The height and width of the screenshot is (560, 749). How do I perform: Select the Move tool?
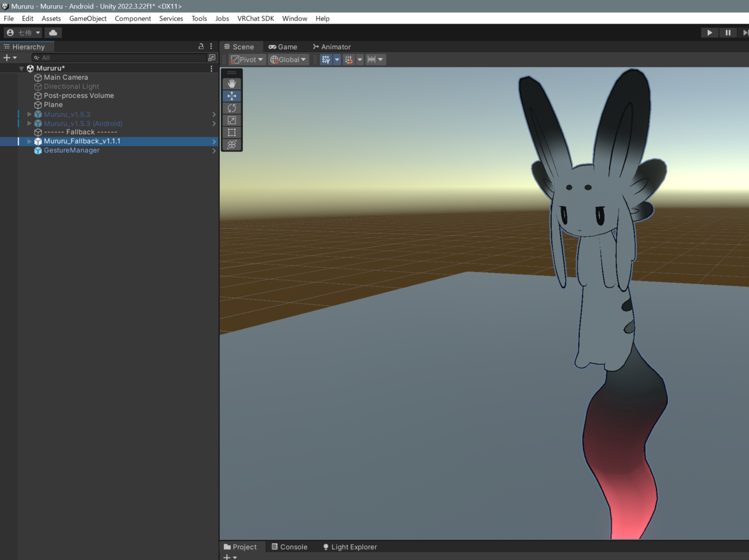pyautogui.click(x=232, y=96)
